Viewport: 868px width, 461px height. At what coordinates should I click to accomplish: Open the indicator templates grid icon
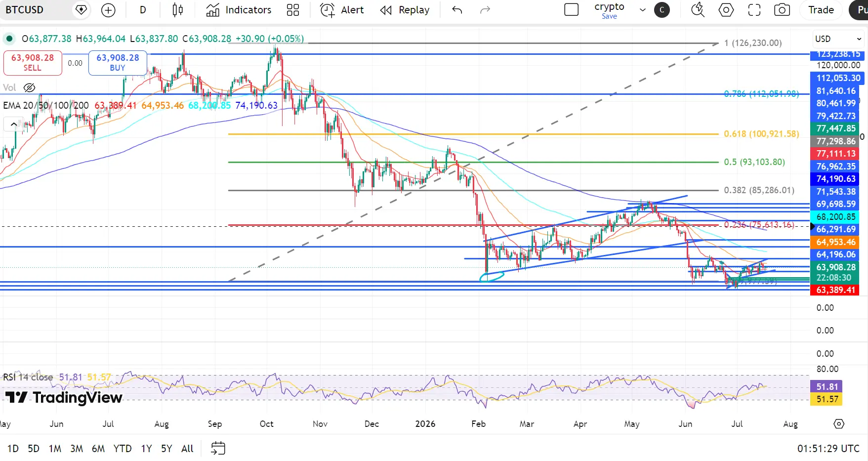[x=293, y=10]
